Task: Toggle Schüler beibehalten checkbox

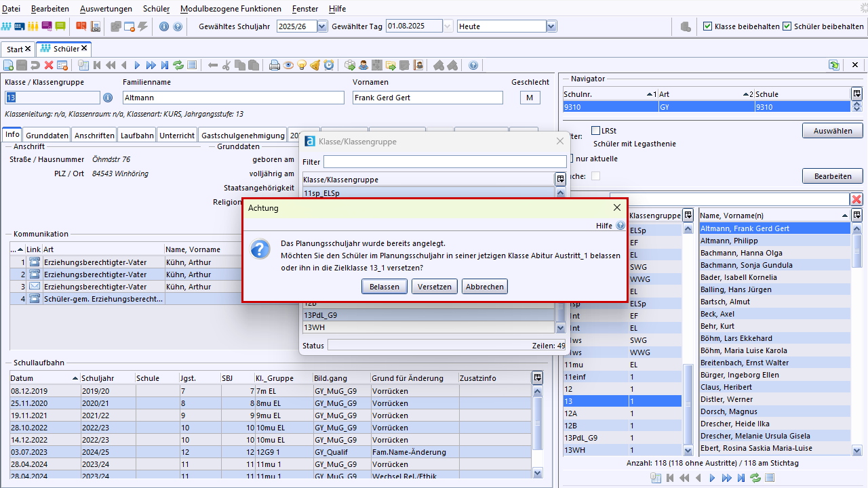Action: [x=787, y=26]
